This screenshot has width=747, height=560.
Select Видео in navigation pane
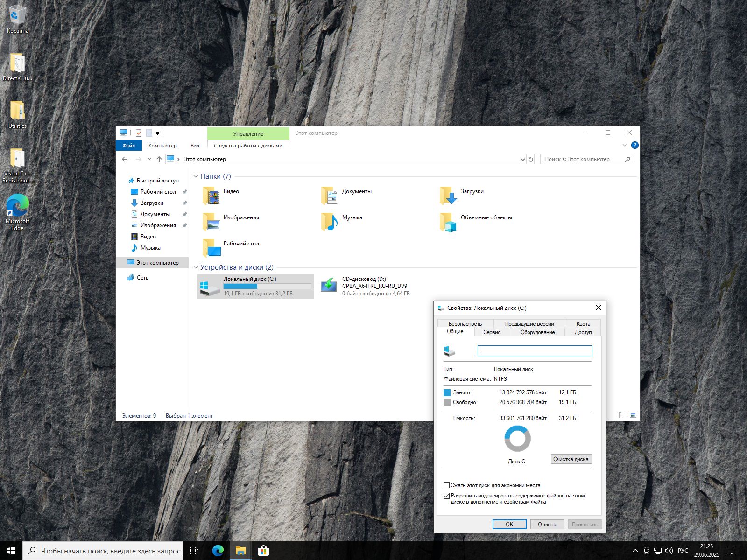click(x=148, y=237)
